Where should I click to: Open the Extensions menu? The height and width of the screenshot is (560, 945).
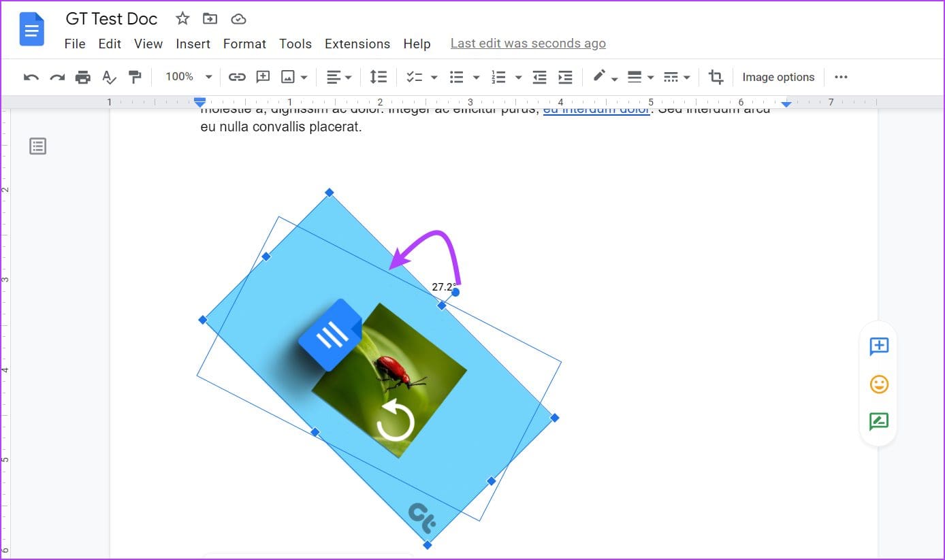click(357, 44)
